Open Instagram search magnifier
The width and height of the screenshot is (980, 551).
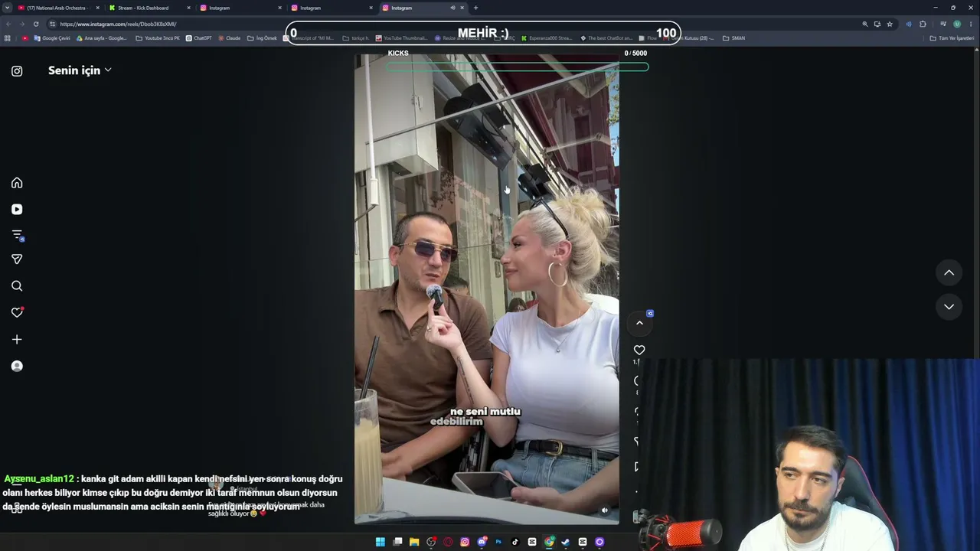point(17,286)
